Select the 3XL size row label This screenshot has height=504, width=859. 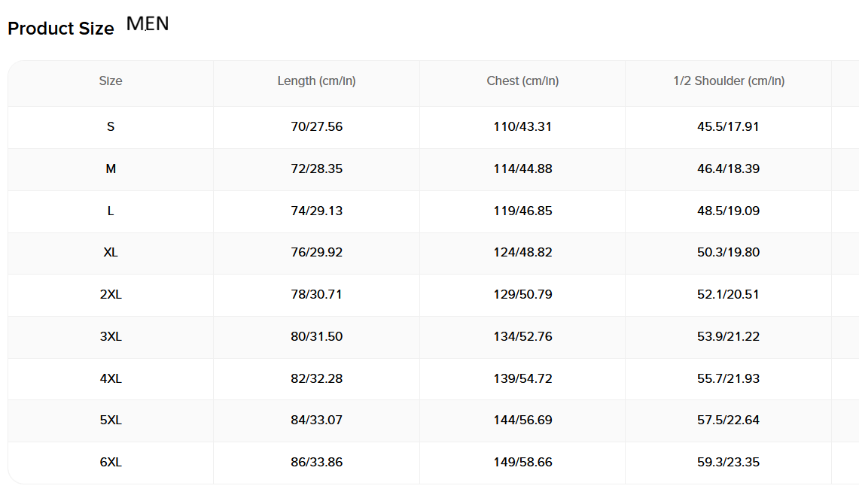[111, 336]
